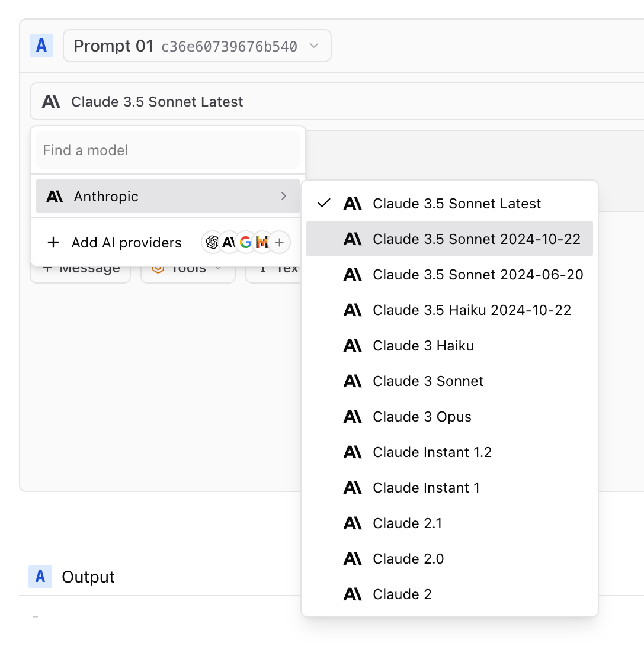Click the Mistral provider icon
This screenshot has height=669, width=644.
coord(261,242)
